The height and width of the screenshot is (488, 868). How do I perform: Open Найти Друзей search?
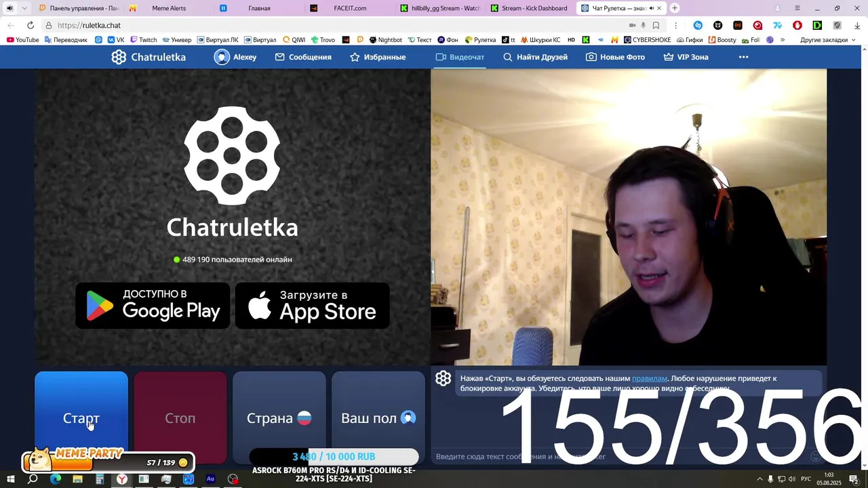point(535,57)
